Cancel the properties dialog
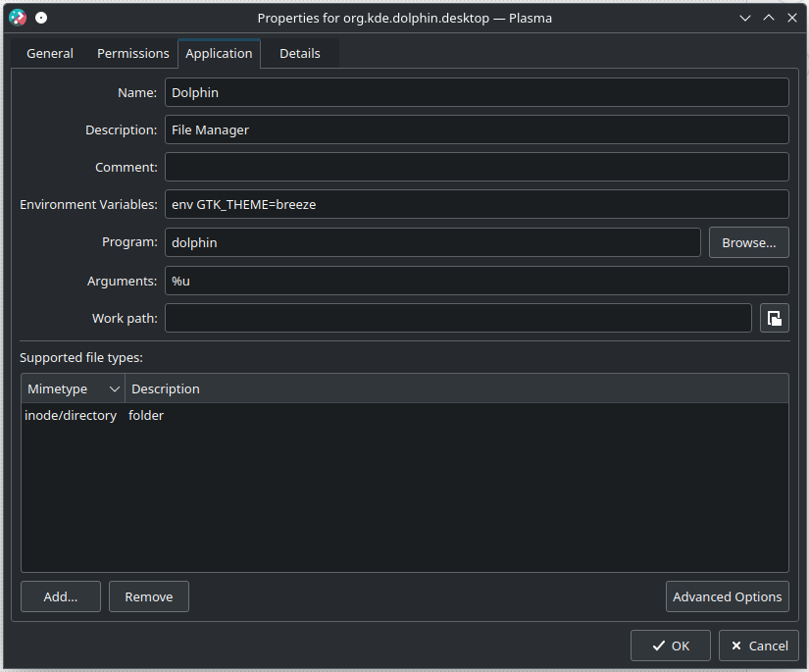The height and width of the screenshot is (672, 809). click(759, 646)
